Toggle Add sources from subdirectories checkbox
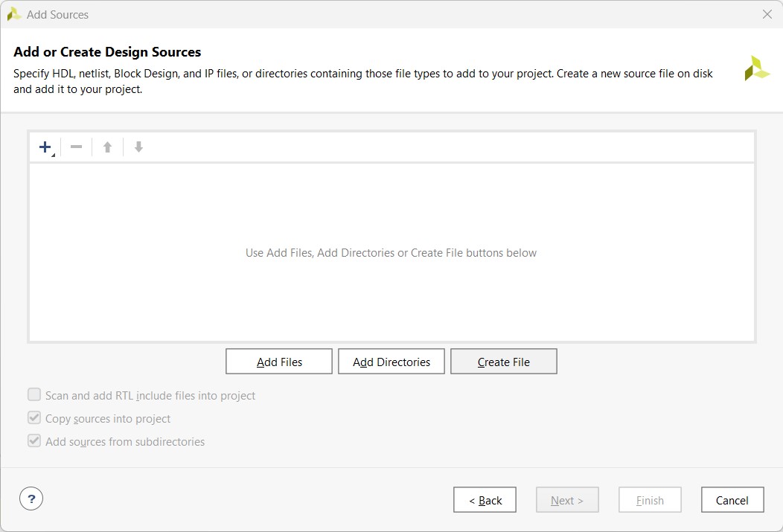 click(x=34, y=440)
